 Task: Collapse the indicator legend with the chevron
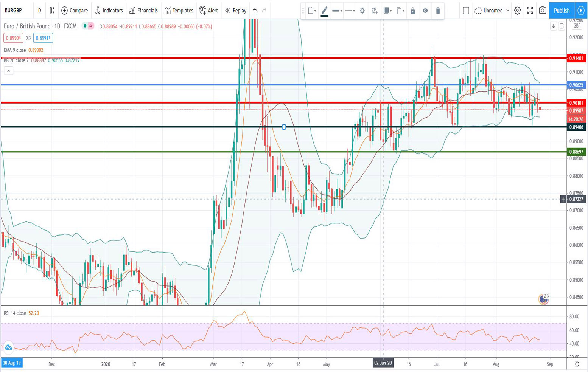click(x=8, y=70)
